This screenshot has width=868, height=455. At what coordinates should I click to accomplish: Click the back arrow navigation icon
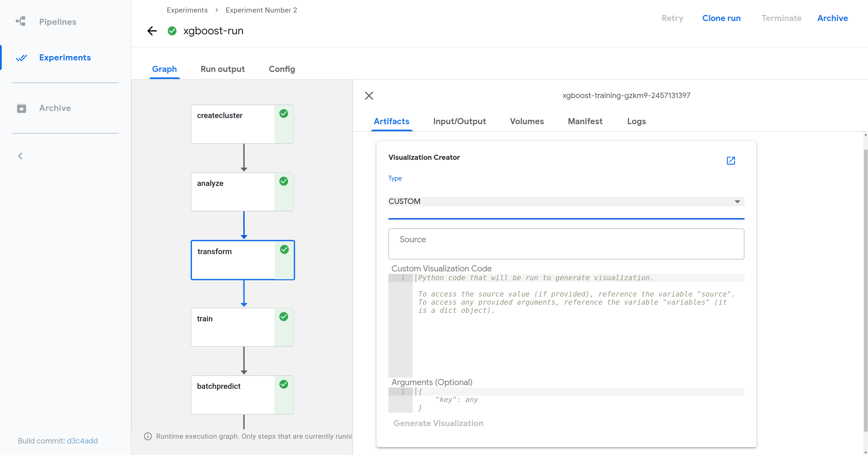152,31
